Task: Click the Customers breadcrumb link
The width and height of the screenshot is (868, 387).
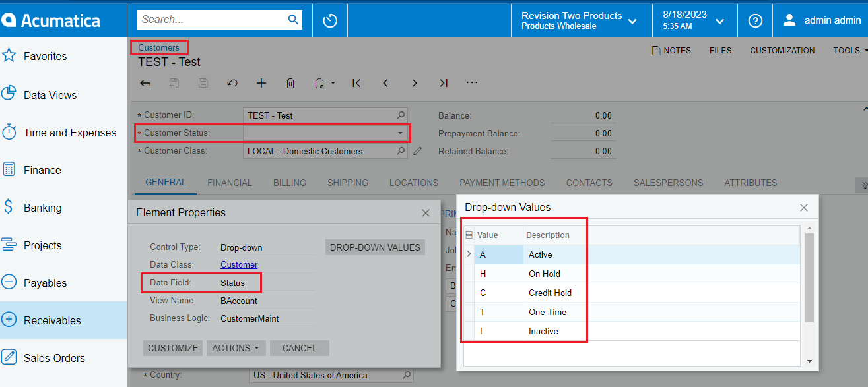Action: 158,47
